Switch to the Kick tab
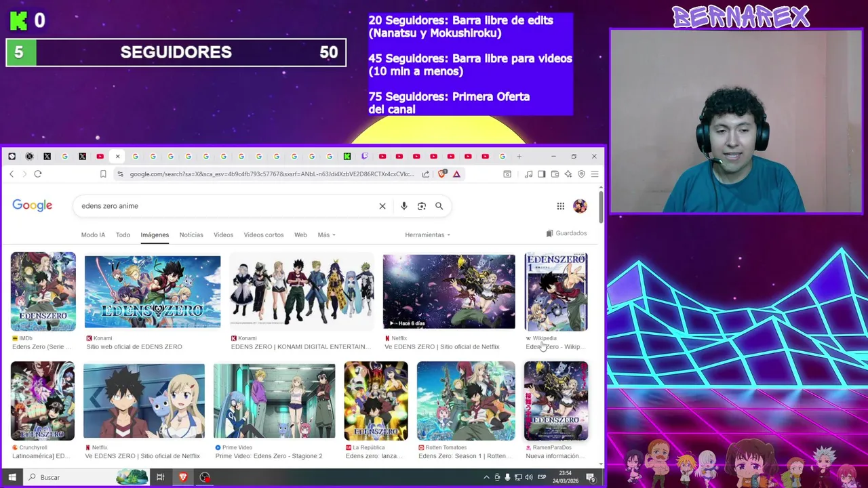Image resolution: width=868 pixels, height=488 pixels. [x=347, y=157]
